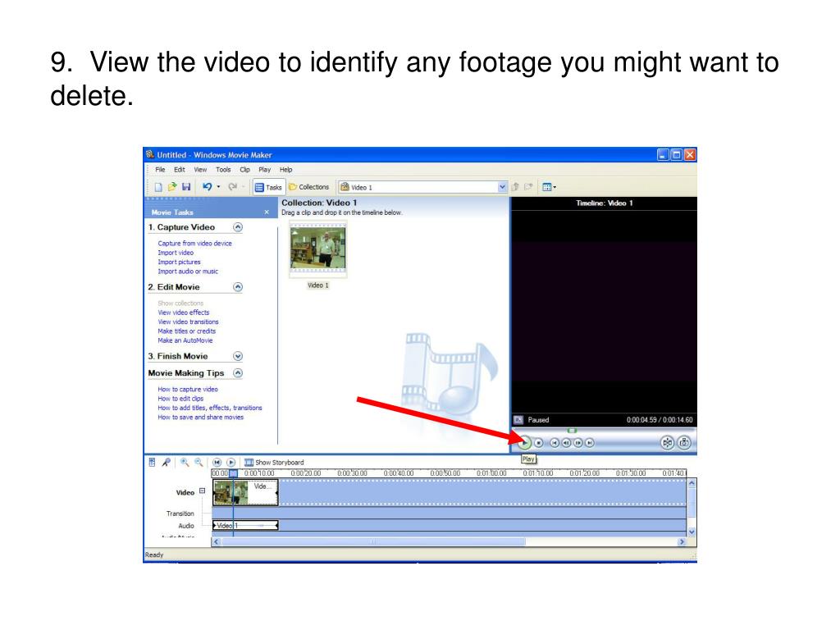This screenshot has width=840, height=630.
Task: Select the Video 1 audio clip on timeline
Action: pyautogui.click(x=245, y=526)
